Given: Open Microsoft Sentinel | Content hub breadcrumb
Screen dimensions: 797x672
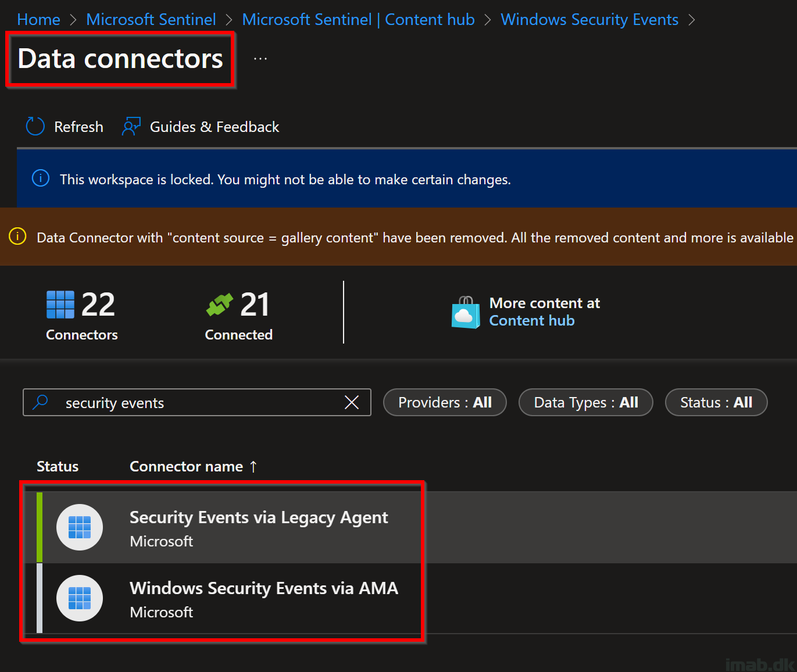Looking at the screenshot, I should click(x=358, y=20).
